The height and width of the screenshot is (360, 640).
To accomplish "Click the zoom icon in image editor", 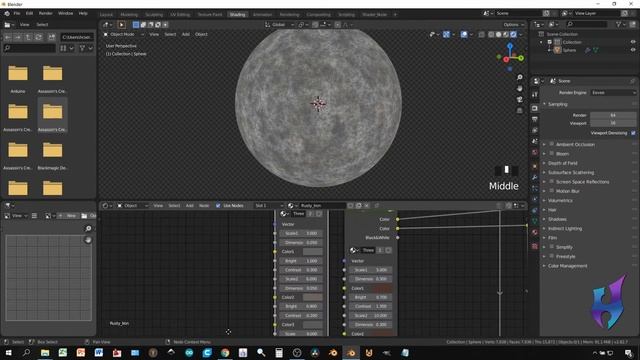I will coord(88,229).
